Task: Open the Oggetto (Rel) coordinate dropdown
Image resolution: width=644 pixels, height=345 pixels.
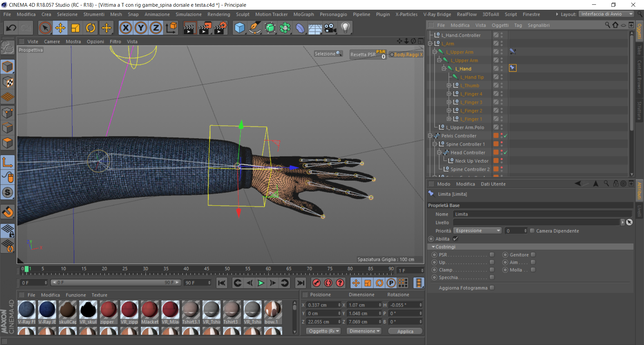Action: pos(323,331)
